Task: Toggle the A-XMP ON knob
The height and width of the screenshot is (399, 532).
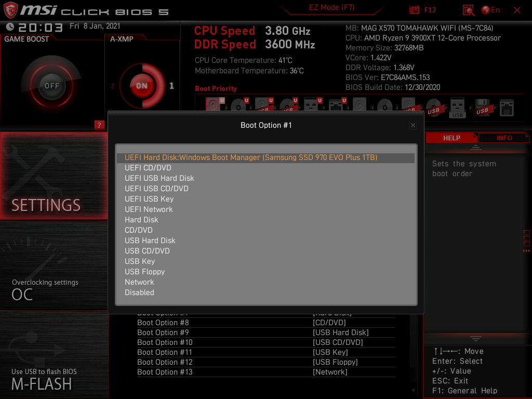Action: pyautogui.click(x=142, y=86)
